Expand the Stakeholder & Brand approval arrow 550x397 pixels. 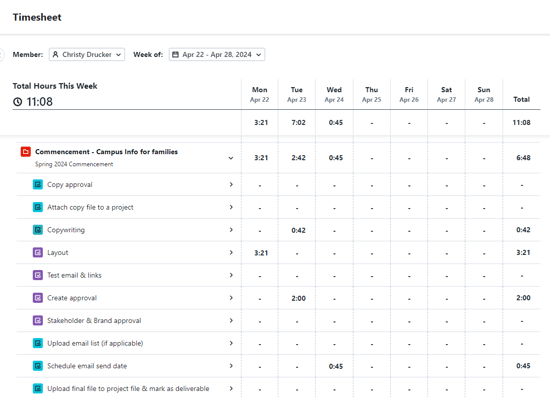pyautogui.click(x=231, y=321)
